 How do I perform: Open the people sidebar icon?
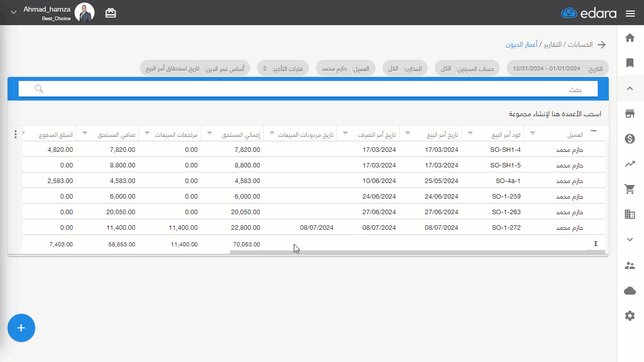(x=630, y=265)
